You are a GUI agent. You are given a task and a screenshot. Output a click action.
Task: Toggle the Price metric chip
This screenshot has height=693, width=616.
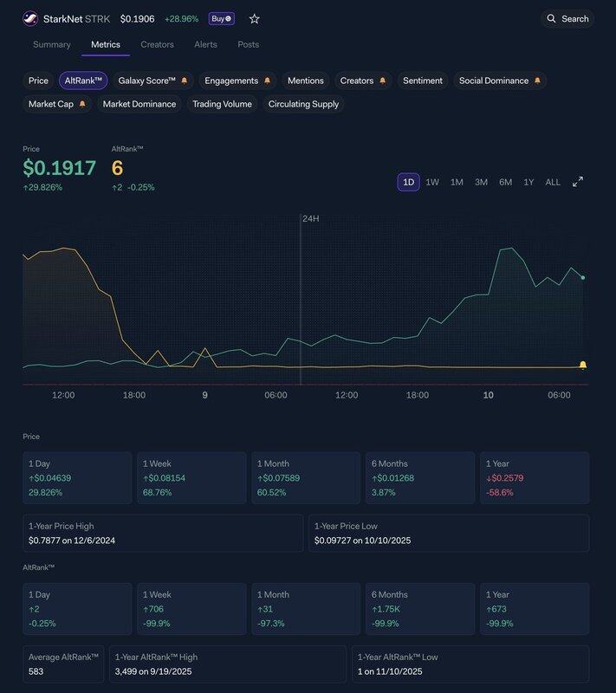point(38,81)
